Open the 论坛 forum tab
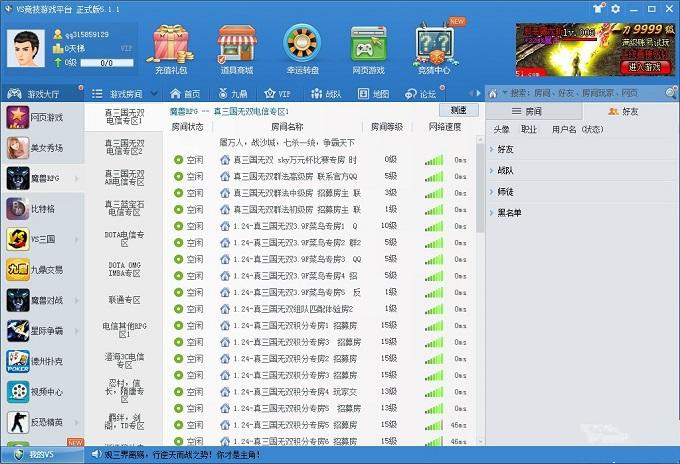 (421, 93)
